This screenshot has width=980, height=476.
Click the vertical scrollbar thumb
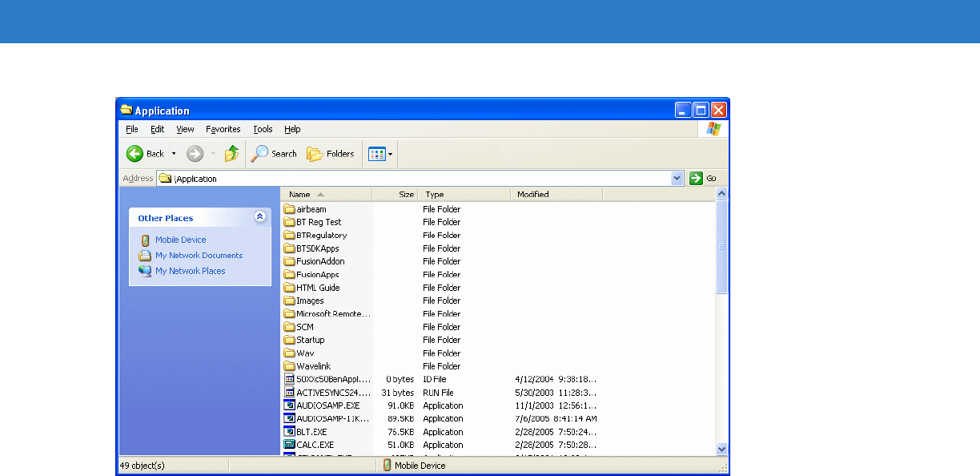coord(721,247)
